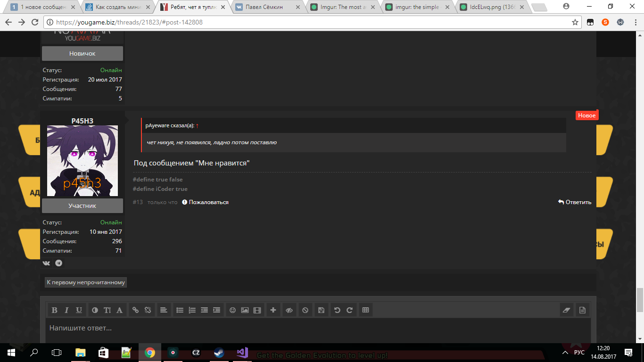
Task: Increase indent with the indent icon
Action: coord(216,310)
